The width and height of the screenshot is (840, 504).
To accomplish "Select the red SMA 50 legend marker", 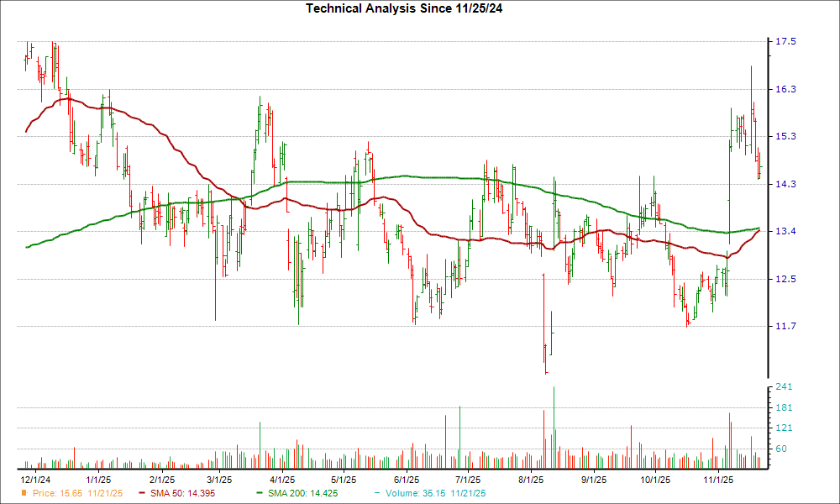I will [141, 494].
